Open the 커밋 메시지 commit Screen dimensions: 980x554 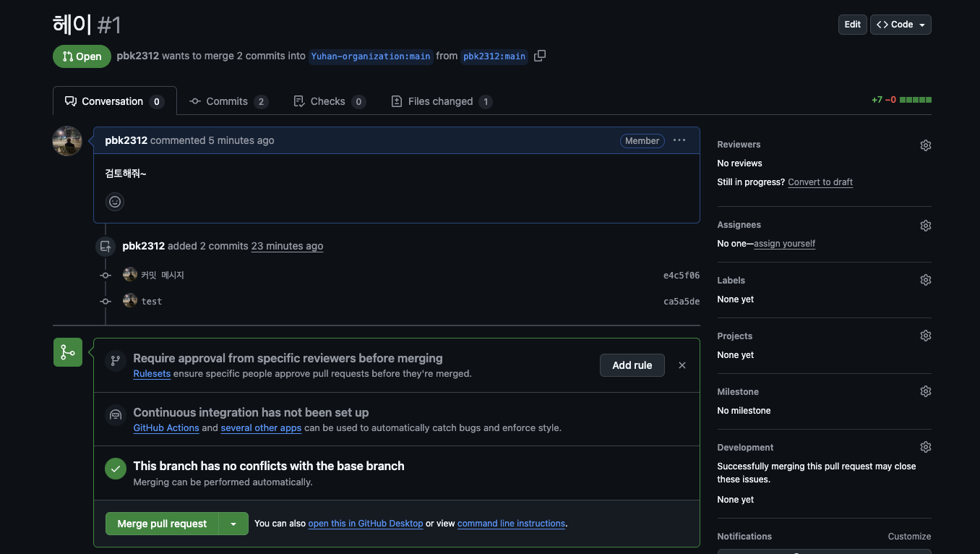click(x=163, y=275)
